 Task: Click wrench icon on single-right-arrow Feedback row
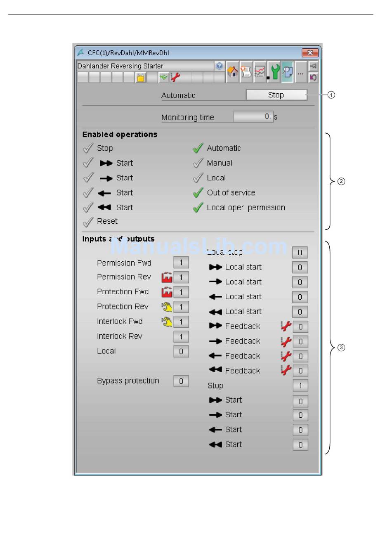[286, 341]
